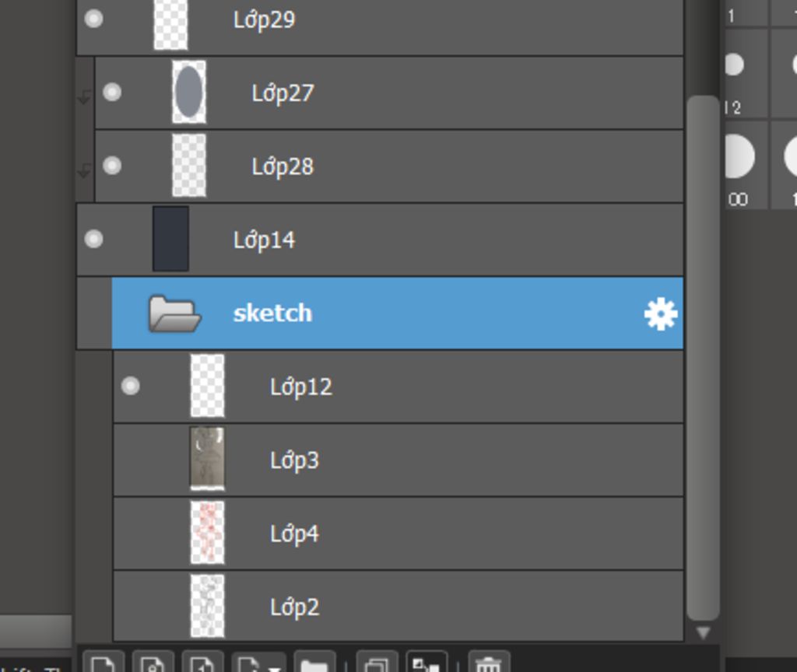This screenshot has width=797, height=672.
Task: Click the new layer icon in bottom toolbar
Action: coord(103,663)
